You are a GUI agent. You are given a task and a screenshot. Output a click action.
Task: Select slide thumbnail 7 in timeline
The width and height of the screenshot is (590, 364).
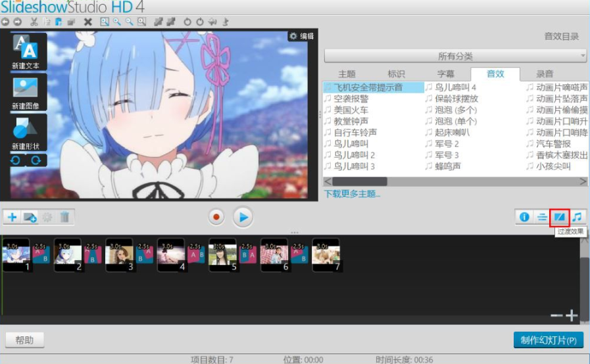tap(326, 255)
